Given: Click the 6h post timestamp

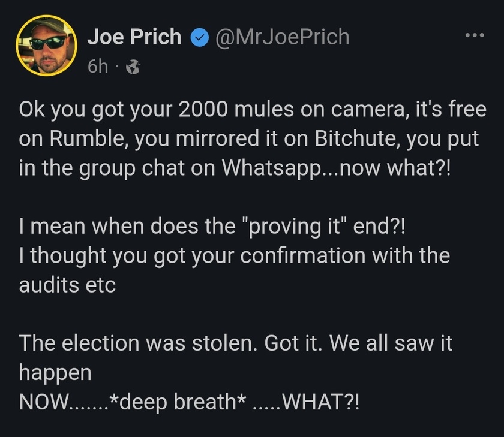Looking at the screenshot, I should pos(98,67).
